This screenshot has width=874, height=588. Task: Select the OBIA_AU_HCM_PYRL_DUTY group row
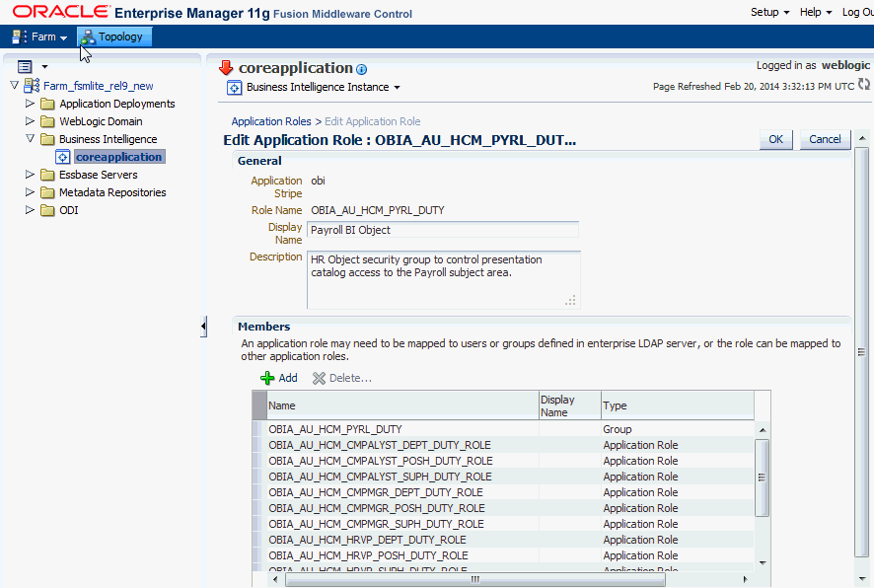coord(503,429)
